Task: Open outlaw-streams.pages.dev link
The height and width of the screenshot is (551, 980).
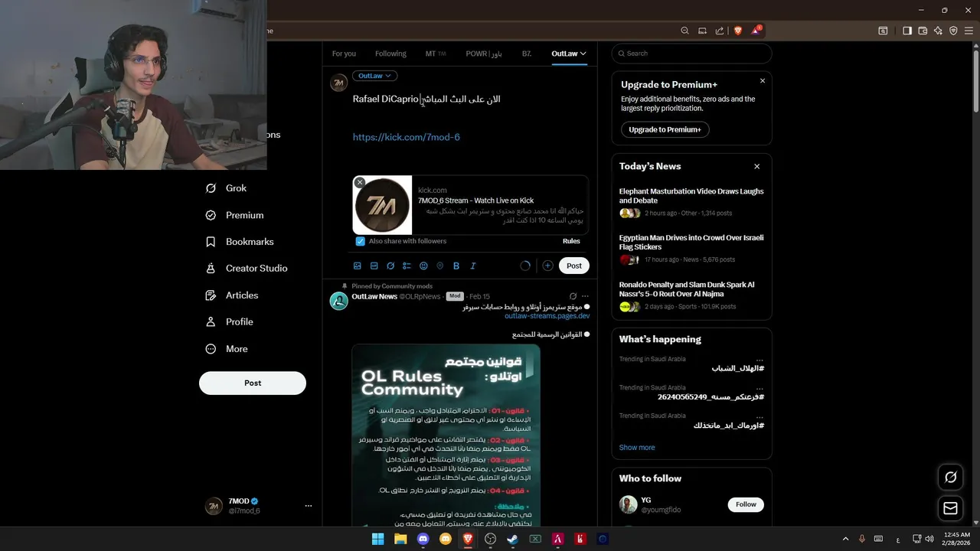Action: click(x=547, y=316)
